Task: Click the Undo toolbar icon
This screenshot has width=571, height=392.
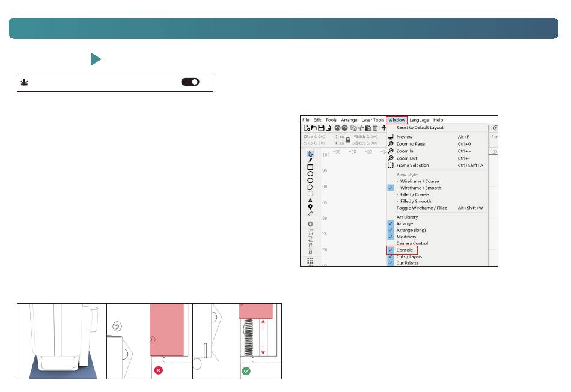Action: click(x=337, y=128)
